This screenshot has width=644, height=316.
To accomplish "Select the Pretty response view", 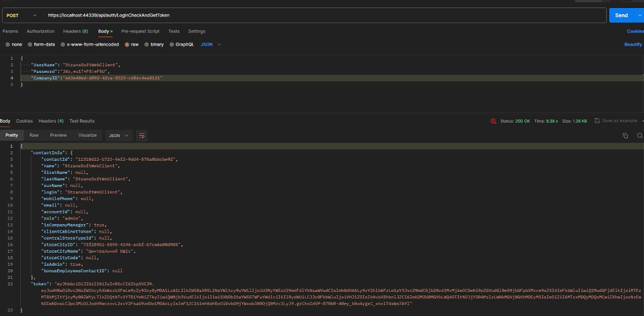I will [x=12, y=135].
